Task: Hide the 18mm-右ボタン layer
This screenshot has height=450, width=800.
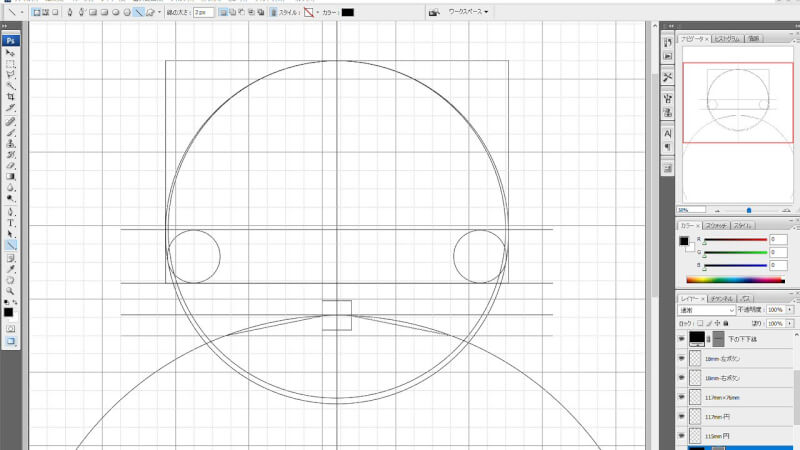Action: coord(682,378)
